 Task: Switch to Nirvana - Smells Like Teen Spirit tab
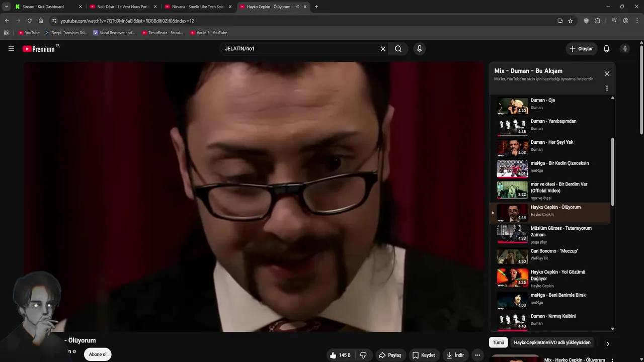(x=198, y=7)
